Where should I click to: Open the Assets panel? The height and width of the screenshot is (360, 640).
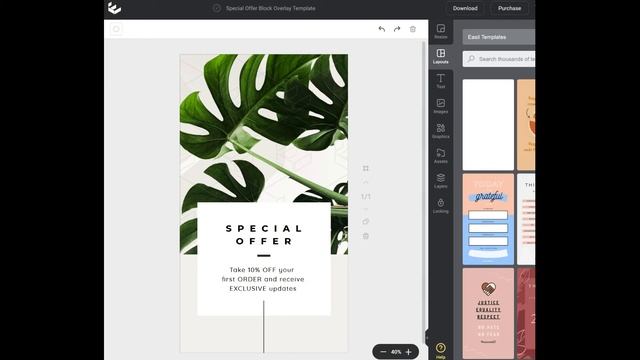click(441, 156)
